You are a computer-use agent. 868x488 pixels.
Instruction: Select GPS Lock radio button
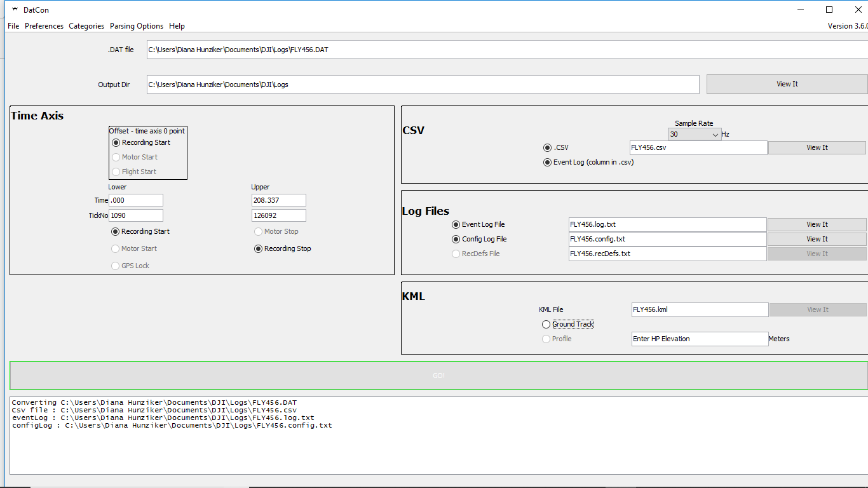tap(116, 266)
